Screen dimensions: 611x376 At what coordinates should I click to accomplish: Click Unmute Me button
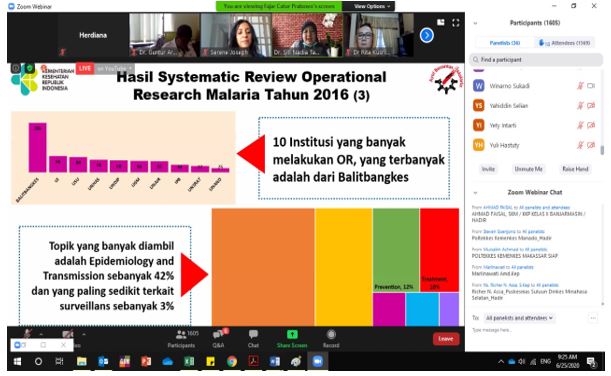(x=528, y=169)
